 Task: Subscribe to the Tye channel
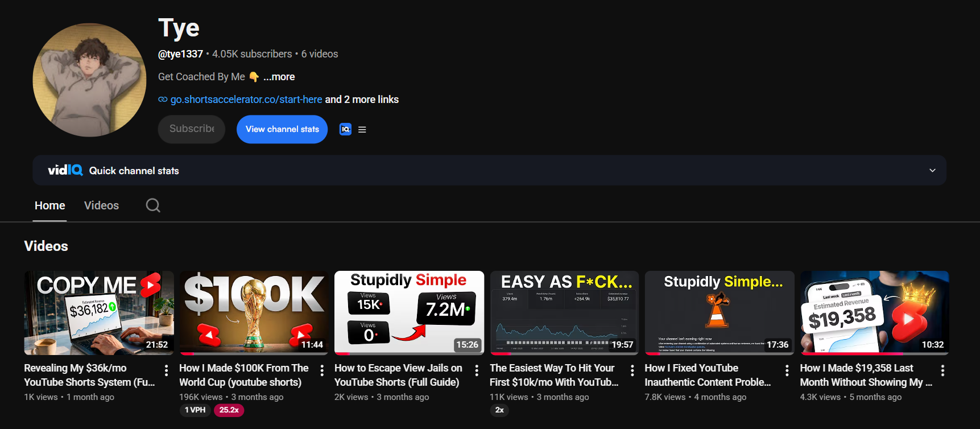192,129
